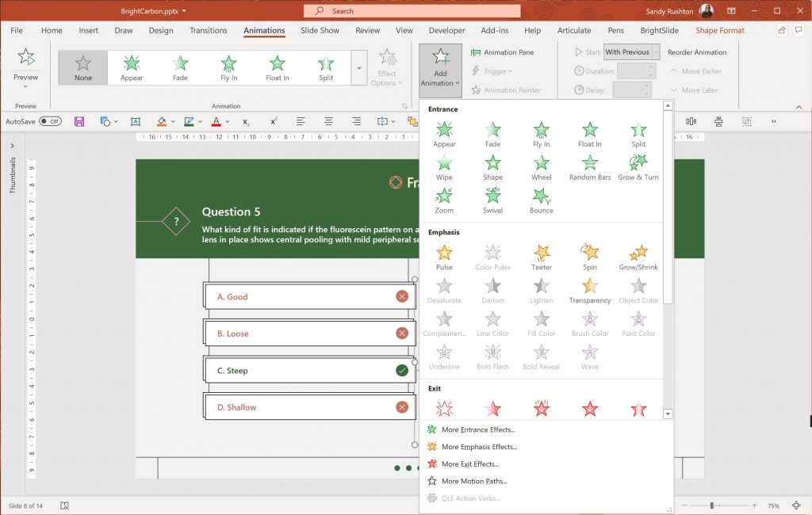Toggle subscript formatting

(x=246, y=122)
